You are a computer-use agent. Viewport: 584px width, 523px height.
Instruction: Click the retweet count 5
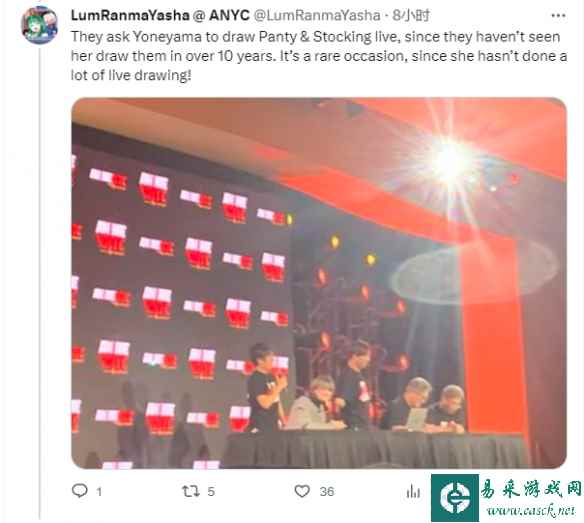pyautogui.click(x=211, y=491)
